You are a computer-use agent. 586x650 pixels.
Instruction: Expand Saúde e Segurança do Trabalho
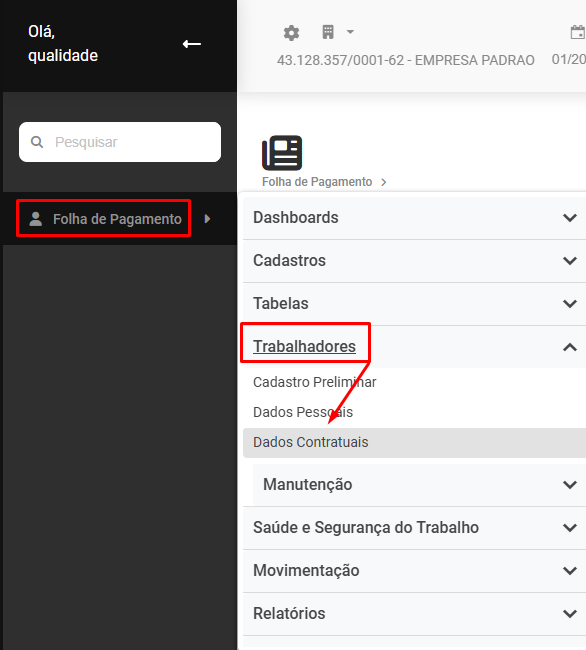[414, 528]
